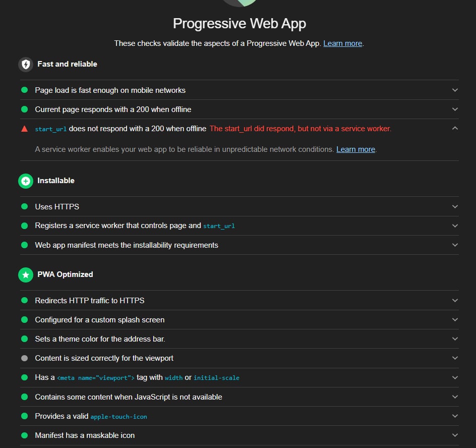Click the PWA Optimized star badge icon
Image resolution: width=476 pixels, height=448 pixels.
26,275
